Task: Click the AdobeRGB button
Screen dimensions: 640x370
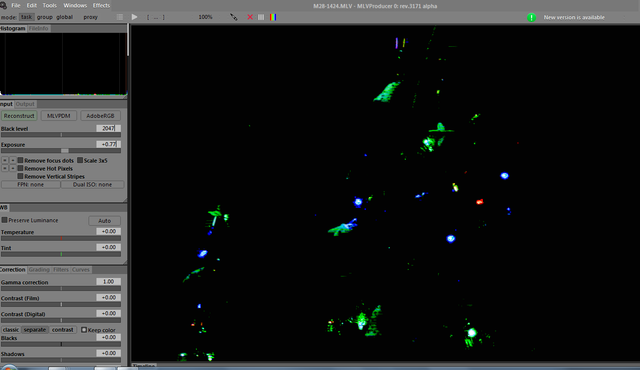Action: (x=100, y=116)
